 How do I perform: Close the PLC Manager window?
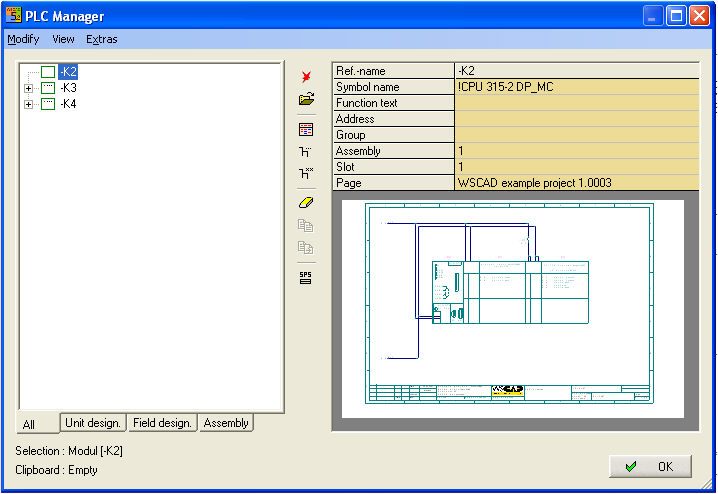tap(699, 16)
